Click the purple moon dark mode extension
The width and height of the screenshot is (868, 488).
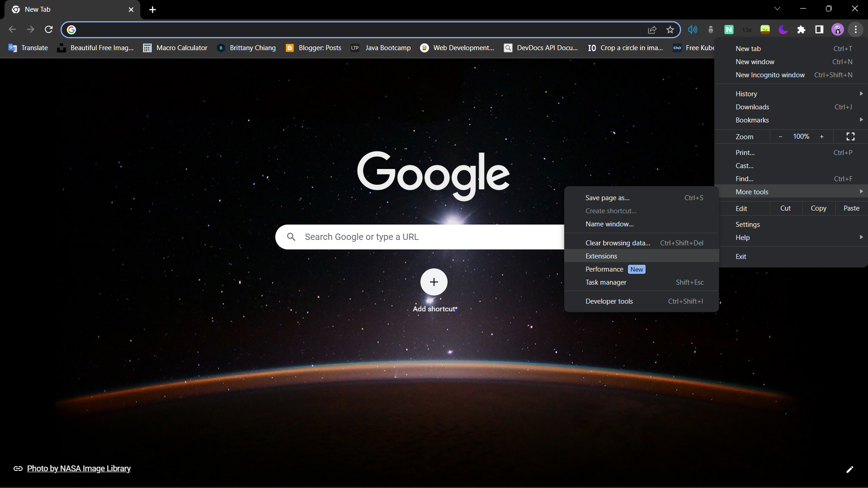coord(783,30)
